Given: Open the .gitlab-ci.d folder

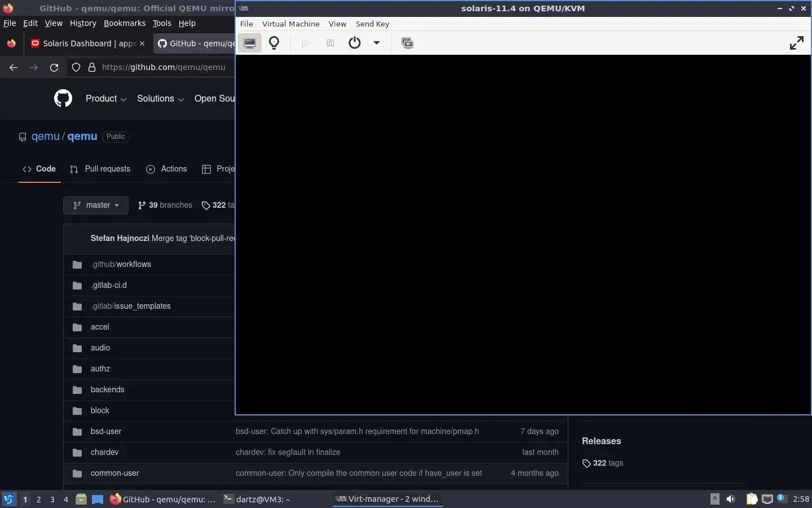Looking at the screenshot, I should 109,285.
